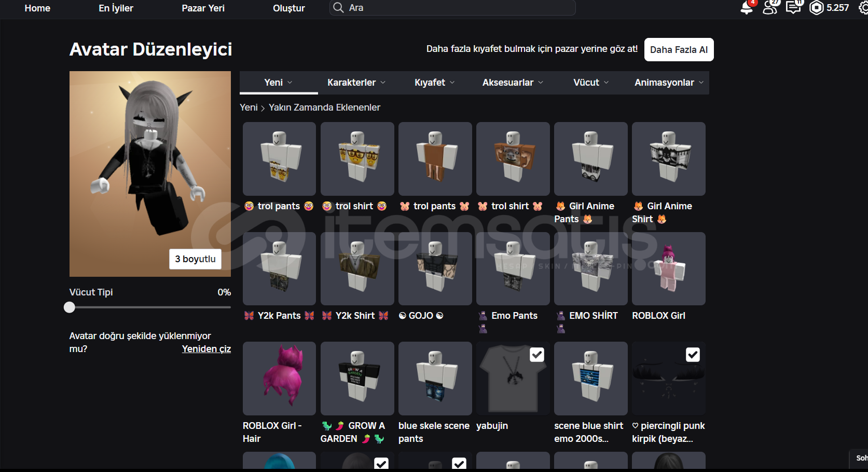868x472 pixels.
Task: Open the notifications bell icon
Action: [x=746, y=8]
